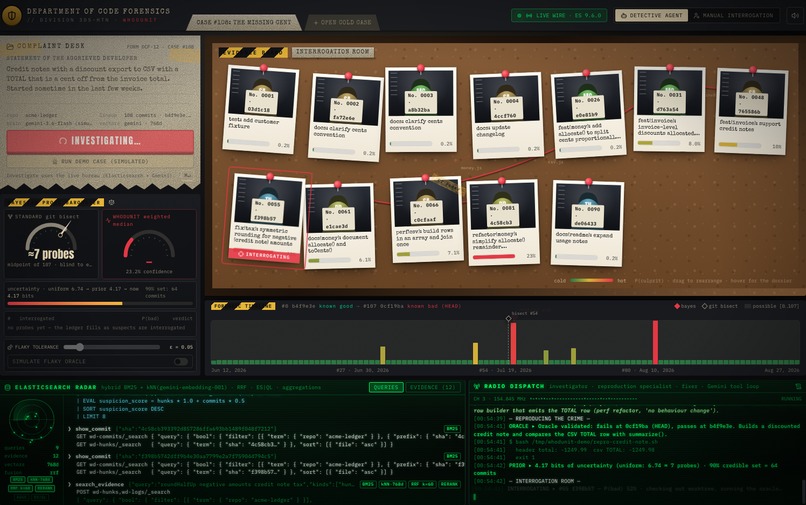The width and height of the screenshot is (806, 505).
Task: Click the git bisect legend diamond
Action: (705, 306)
